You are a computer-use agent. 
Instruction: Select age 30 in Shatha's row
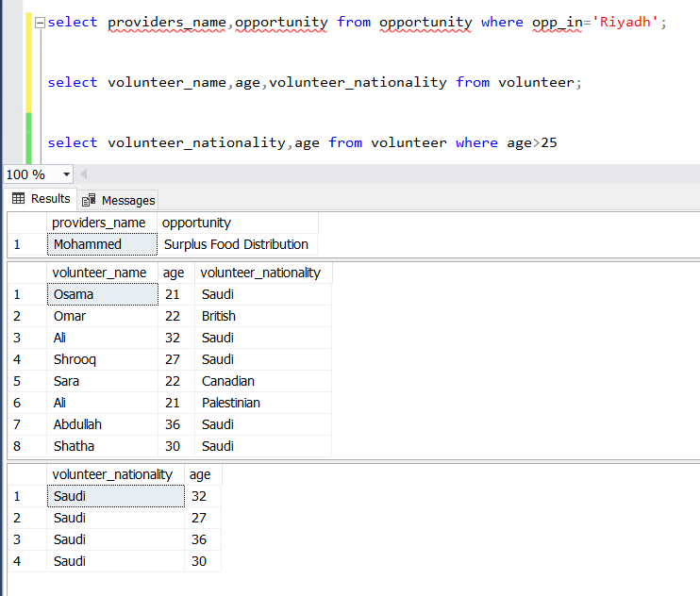click(176, 447)
